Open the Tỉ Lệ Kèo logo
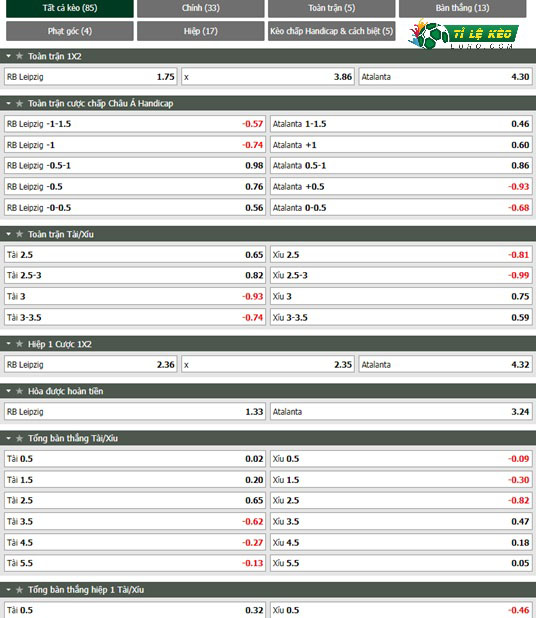 463,34
